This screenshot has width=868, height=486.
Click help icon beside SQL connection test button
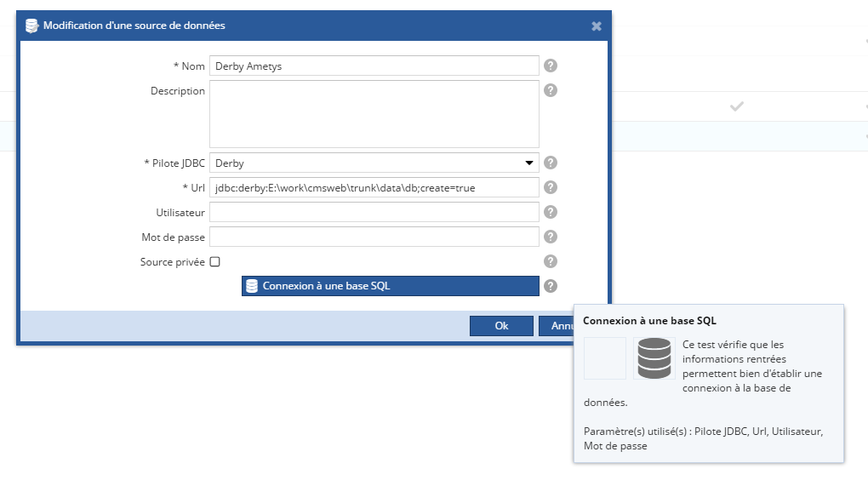551,286
